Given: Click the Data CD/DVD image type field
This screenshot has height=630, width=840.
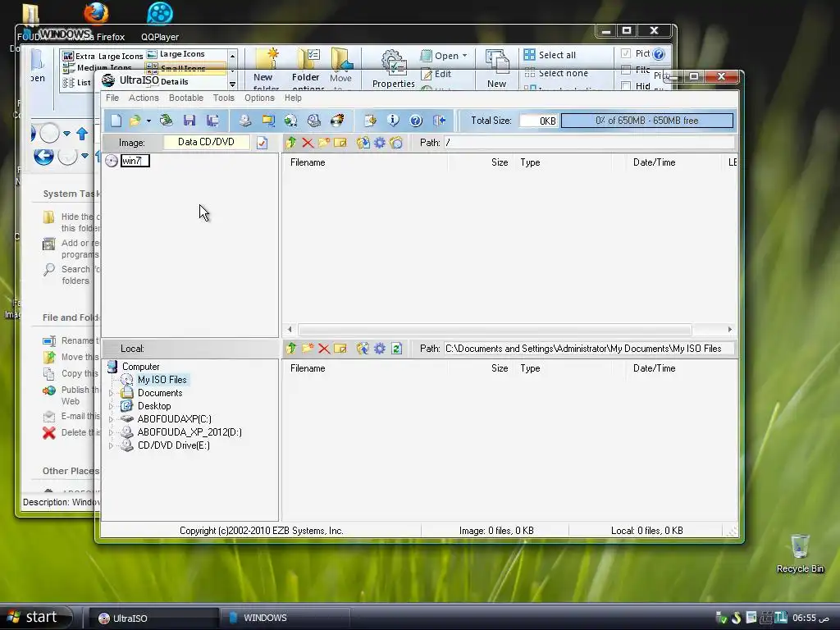Looking at the screenshot, I should pos(206,142).
